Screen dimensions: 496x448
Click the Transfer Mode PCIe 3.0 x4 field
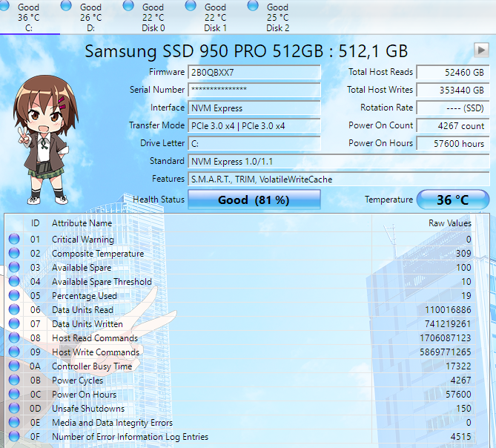click(254, 126)
